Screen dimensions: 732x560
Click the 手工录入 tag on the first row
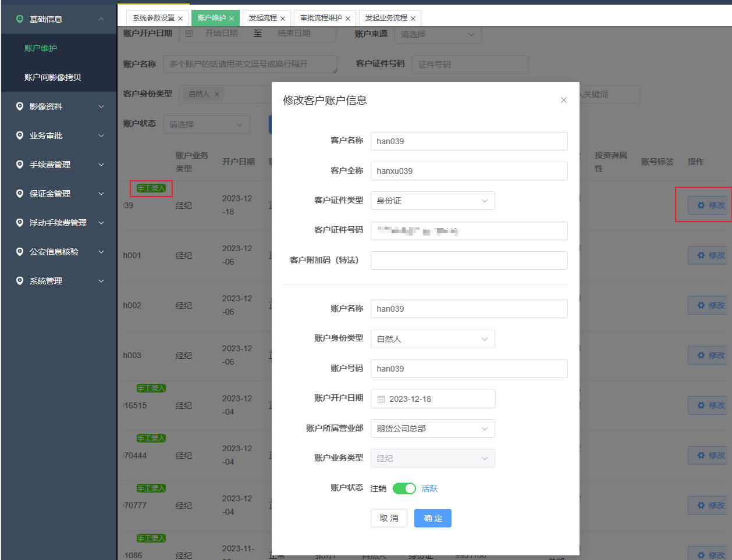click(151, 188)
